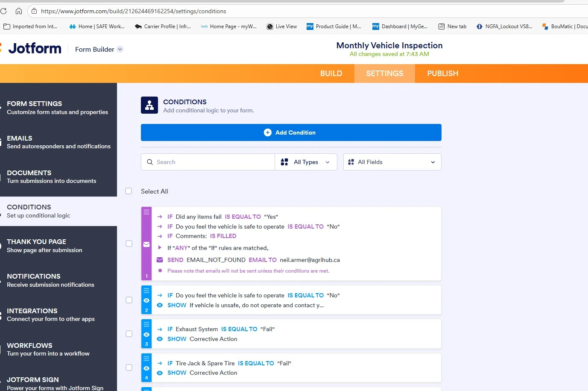588x391 pixels.
Task: Open the Live View bookmark
Action: [281, 26]
